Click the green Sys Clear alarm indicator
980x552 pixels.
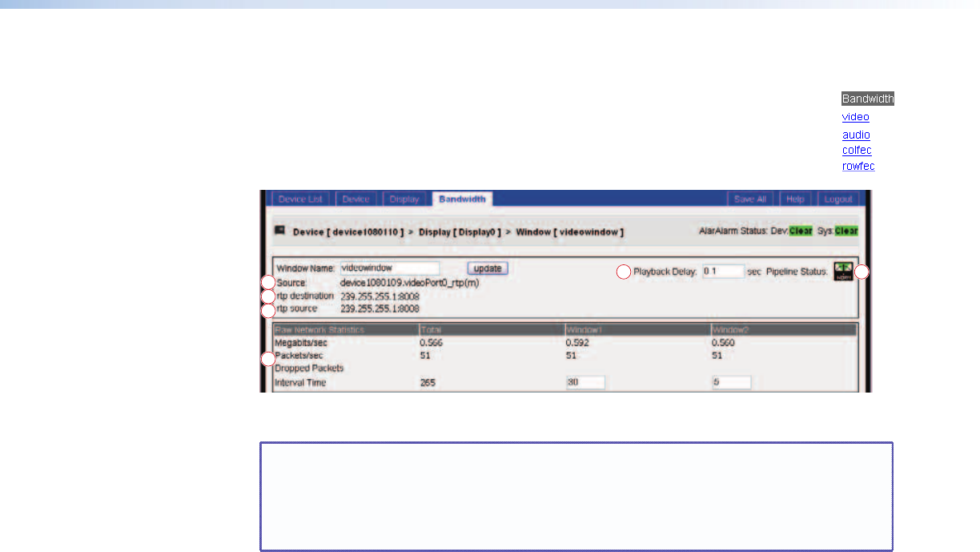pyautogui.click(x=845, y=232)
